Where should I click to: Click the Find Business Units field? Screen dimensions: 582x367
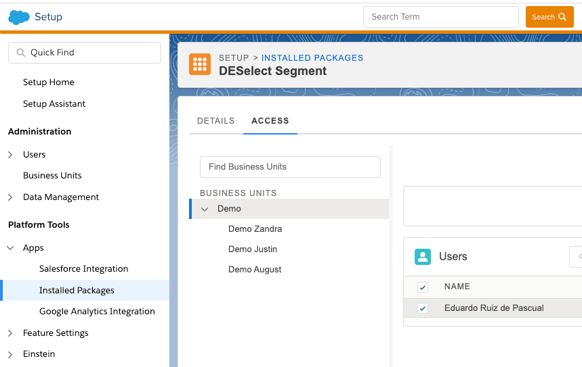point(290,167)
